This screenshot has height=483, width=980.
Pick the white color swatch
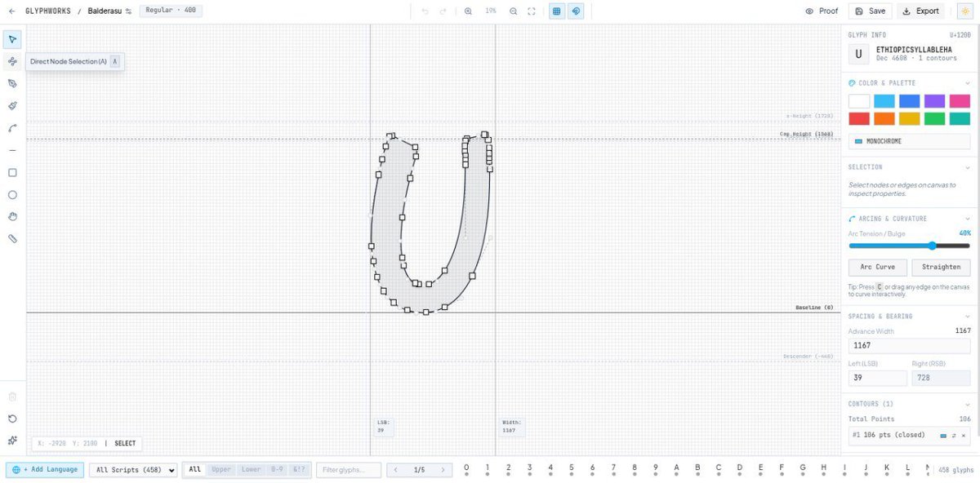click(859, 101)
